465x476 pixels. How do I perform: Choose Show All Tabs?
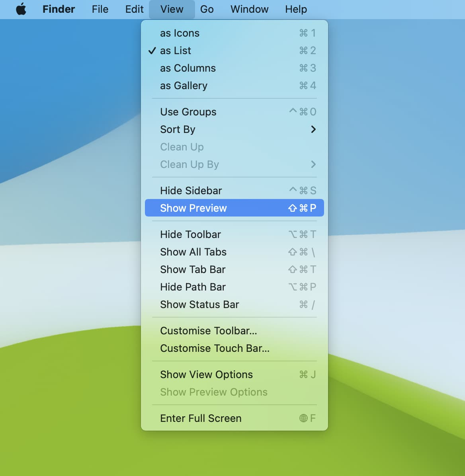(x=234, y=252)
